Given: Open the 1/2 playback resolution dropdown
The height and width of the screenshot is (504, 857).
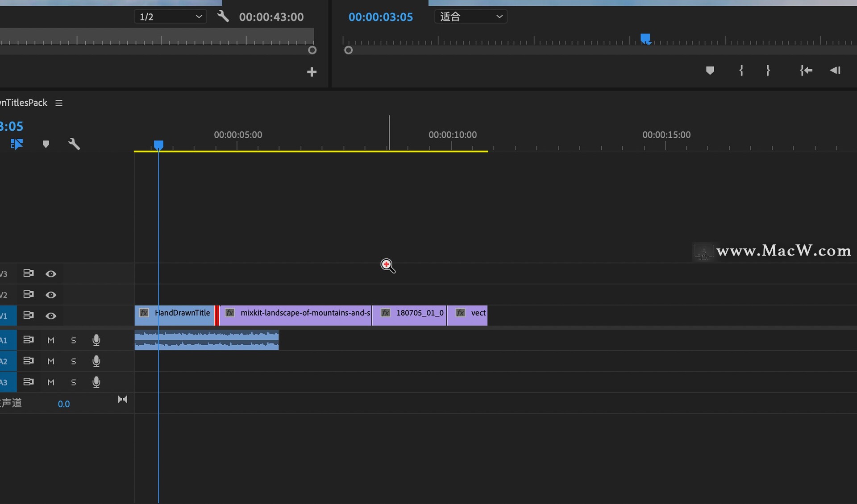Looking at the screenshot, I should [x=170, y=17].
